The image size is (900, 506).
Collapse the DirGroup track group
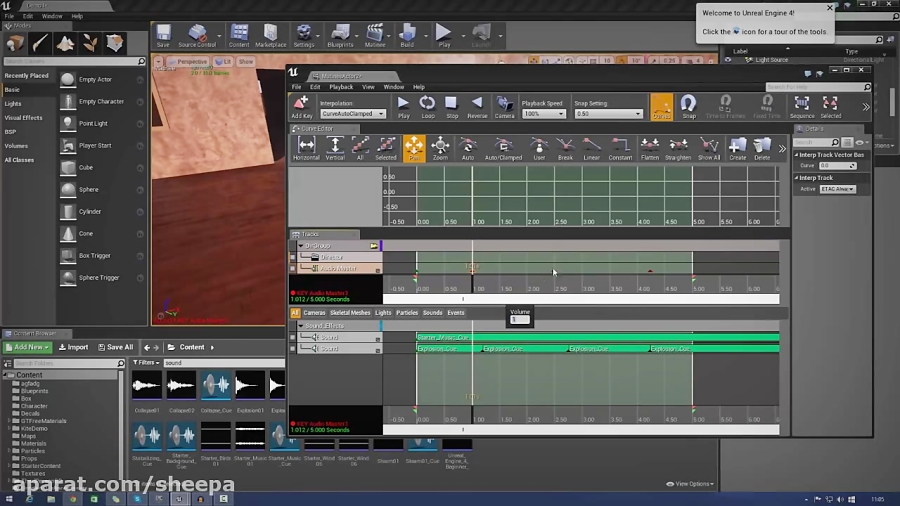pos(300,246)
